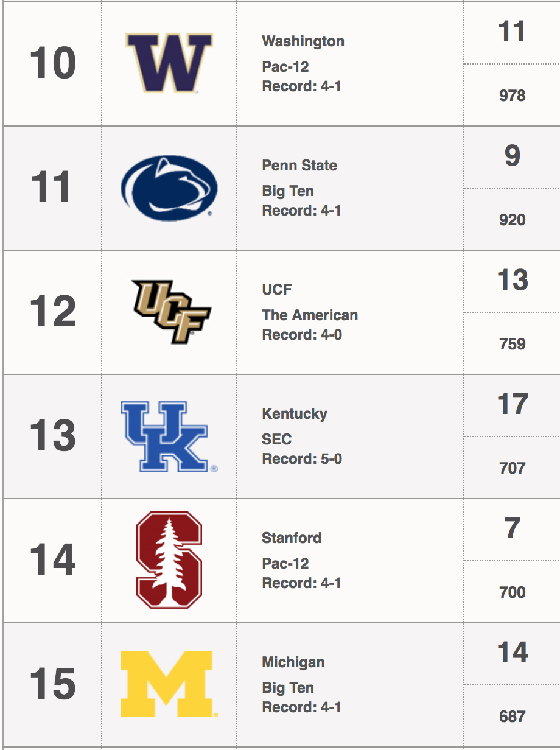Click UCF's 759 points value
Image resolution: width=560 pixels, height=750 pixels.
coord(512,344)
